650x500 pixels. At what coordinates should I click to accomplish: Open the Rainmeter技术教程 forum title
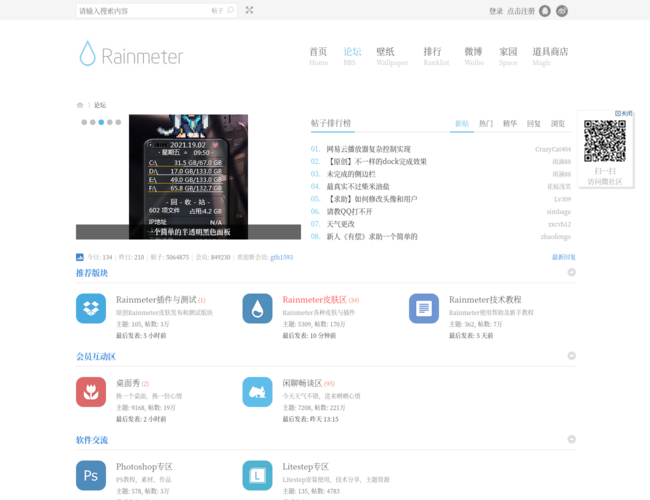(485, 300)
